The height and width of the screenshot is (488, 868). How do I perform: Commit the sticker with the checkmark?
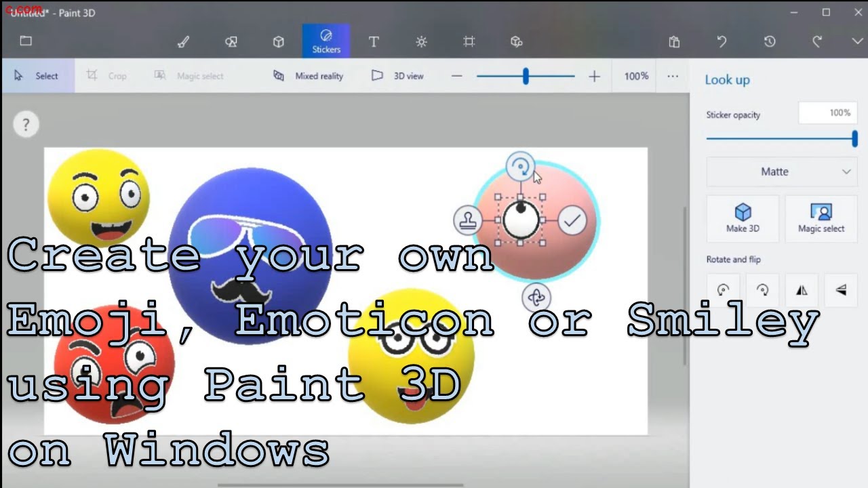tap(573, 220)
